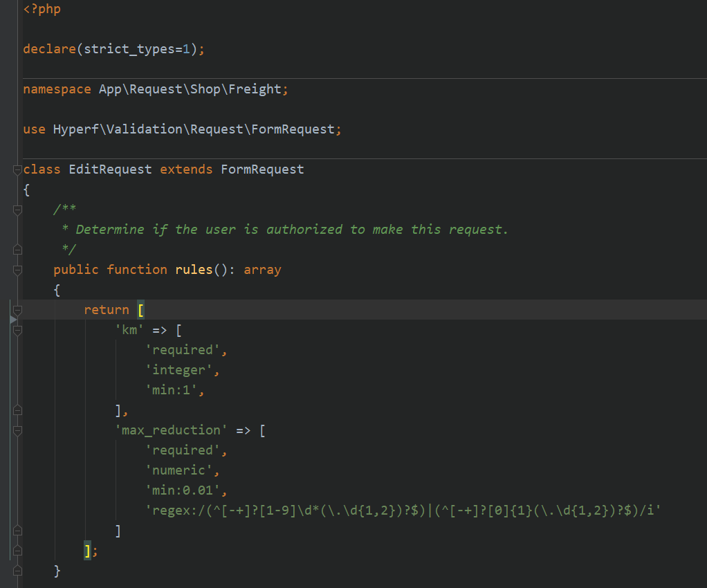Viewport: 707px width, 588px height.
Task: Click the 'km' array key
Action: (129, 330)
